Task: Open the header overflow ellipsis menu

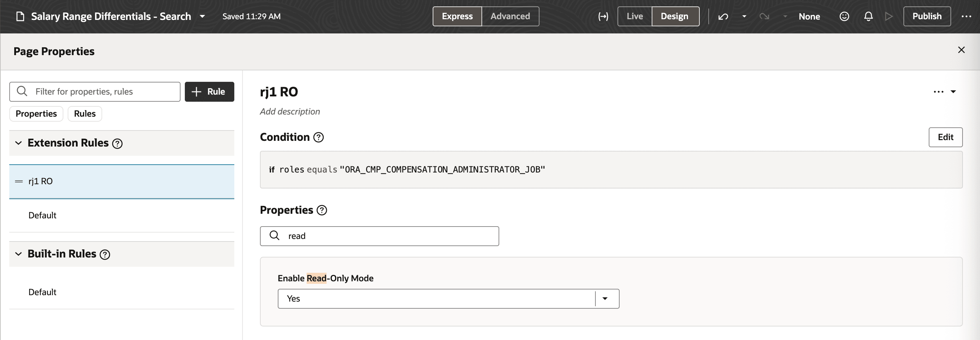Action: coord(967,16)
